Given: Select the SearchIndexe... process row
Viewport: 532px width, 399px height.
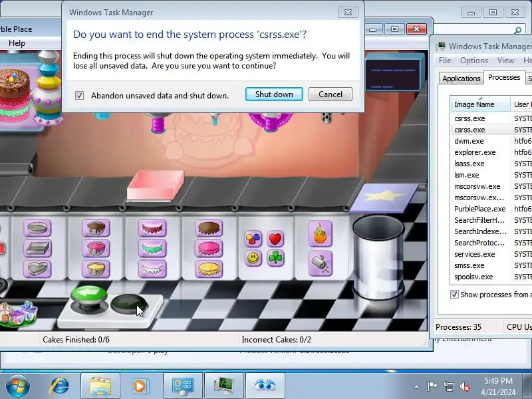Looking at the screenshot, I should click(x=491, y=231).
